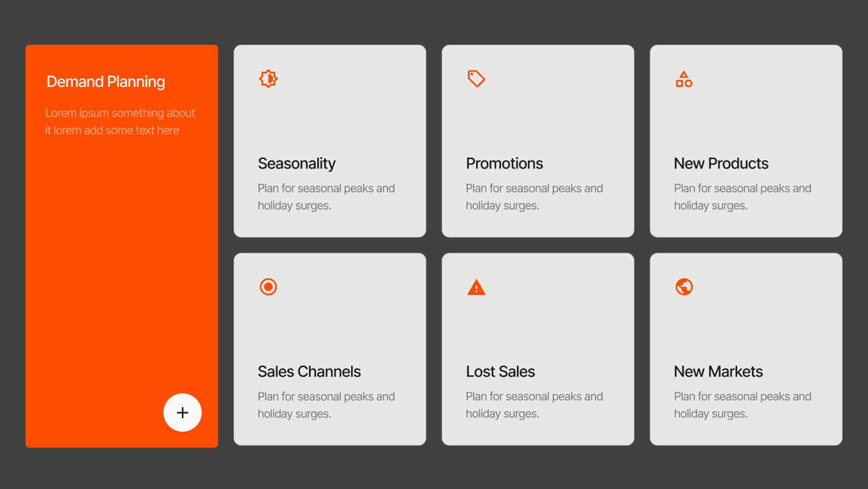The width and height of the screenshot is (868, 489).
Task: Open the Promotions card title
Action: tap(504, 163)
